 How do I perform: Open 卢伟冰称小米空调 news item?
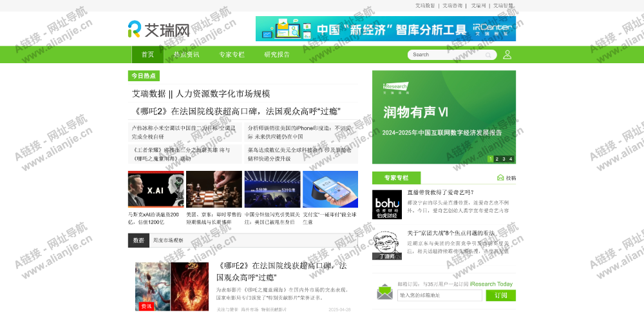click(184, 132)
